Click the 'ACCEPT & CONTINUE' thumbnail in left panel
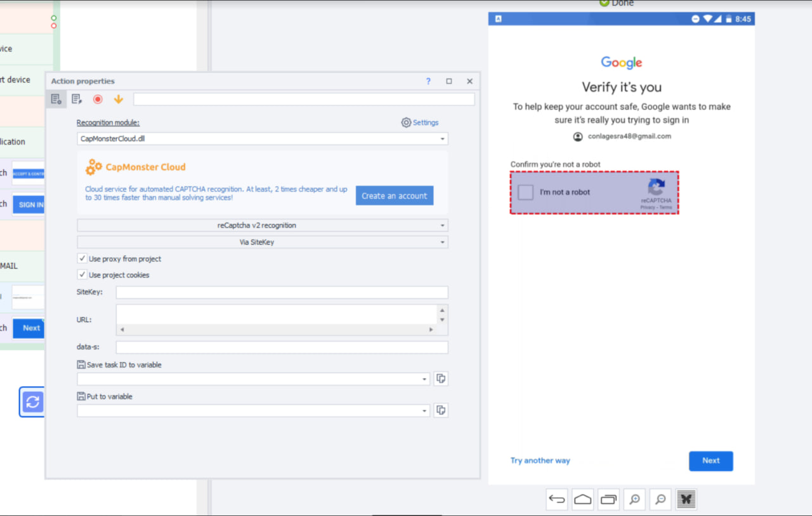 tap(29, 173)
